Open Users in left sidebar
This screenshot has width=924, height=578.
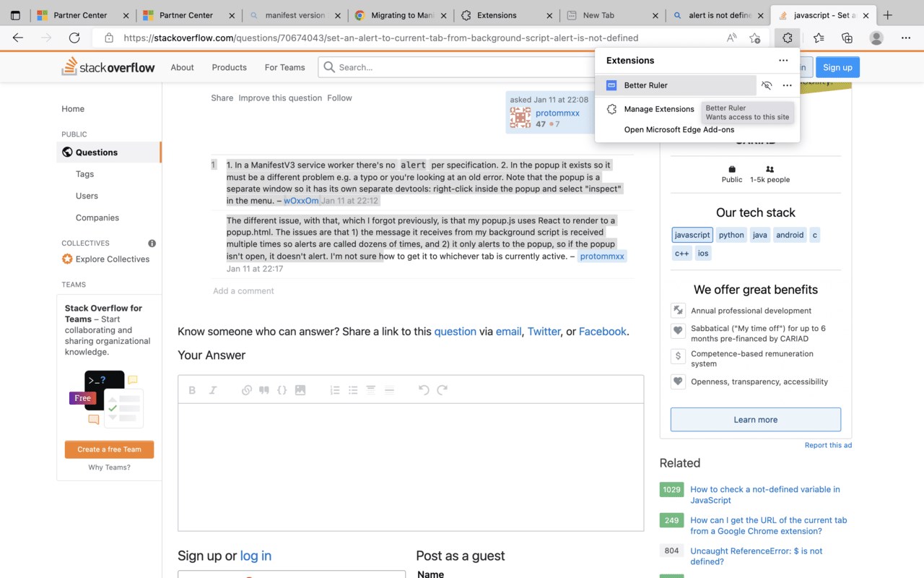pyautogui.click(x=87, y=196)
